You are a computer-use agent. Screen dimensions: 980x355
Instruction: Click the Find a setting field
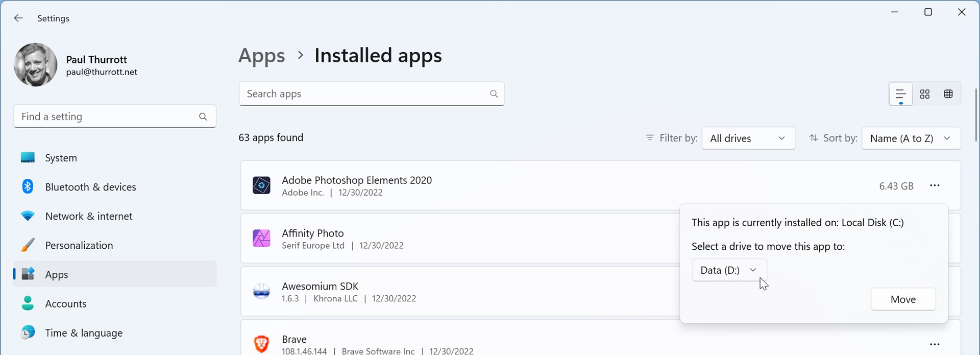click(x=107, y=116)
